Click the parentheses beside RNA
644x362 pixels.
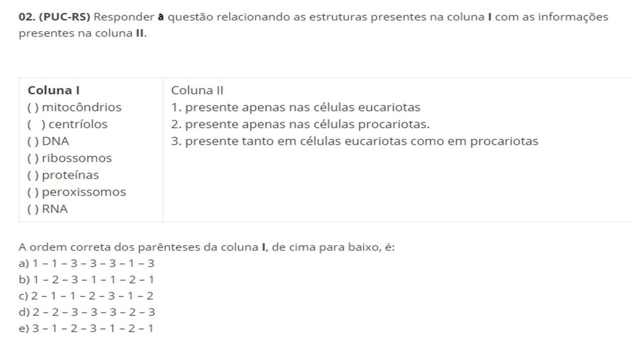coord(33,209)
